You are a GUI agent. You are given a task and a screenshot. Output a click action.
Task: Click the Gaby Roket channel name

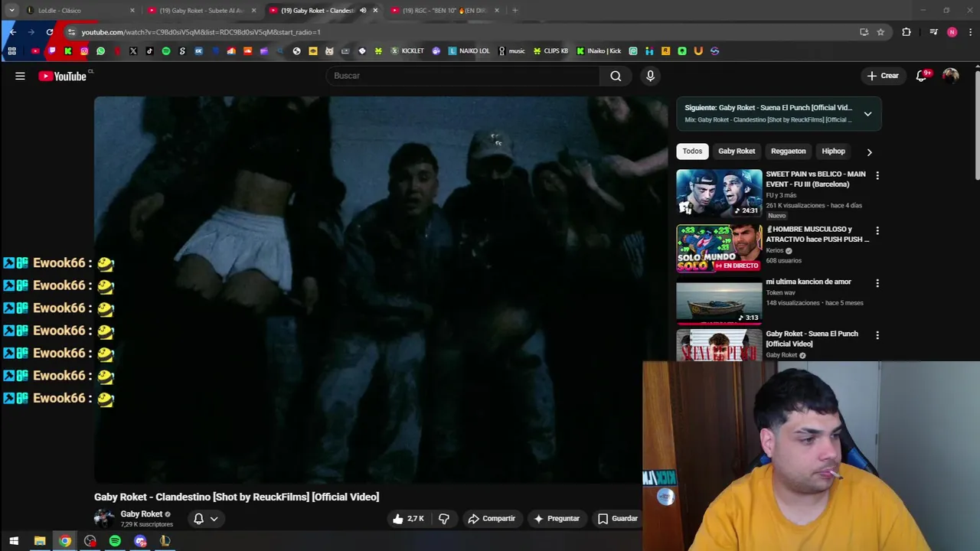tap(141, 514)
